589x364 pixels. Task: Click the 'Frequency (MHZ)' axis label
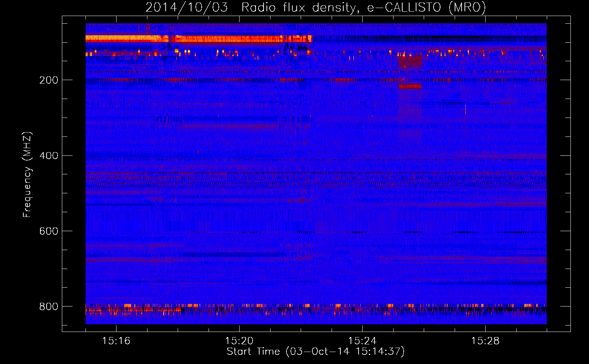[27, 175]
